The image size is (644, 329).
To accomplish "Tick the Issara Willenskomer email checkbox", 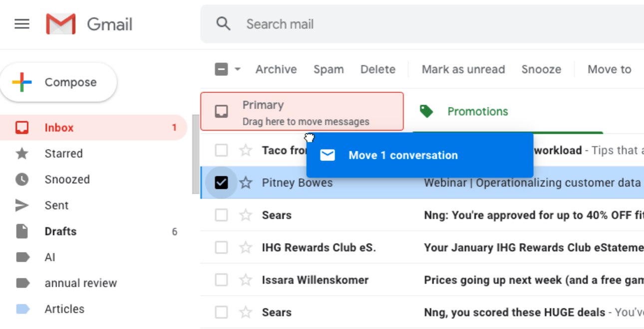I will pos(221,280).
